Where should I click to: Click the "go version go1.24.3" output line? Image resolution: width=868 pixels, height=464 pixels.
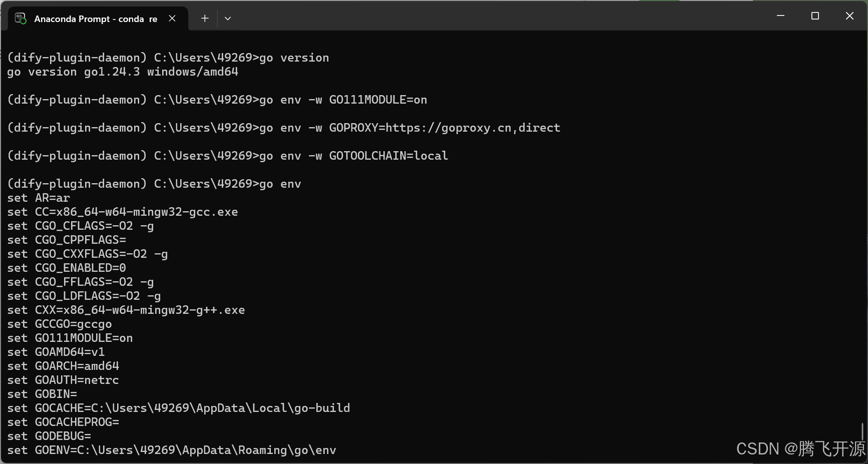tap(122, 72)
